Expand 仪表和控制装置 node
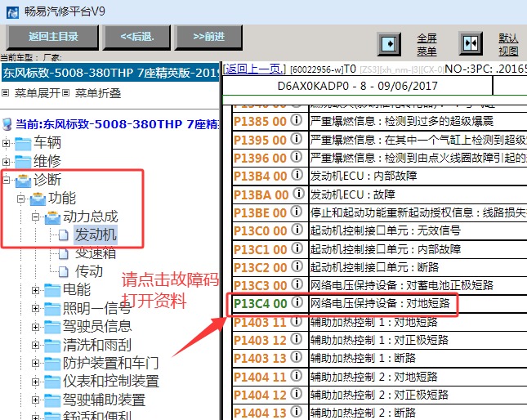The width and height of the screenshot is (527, 420). click(35, 382)
